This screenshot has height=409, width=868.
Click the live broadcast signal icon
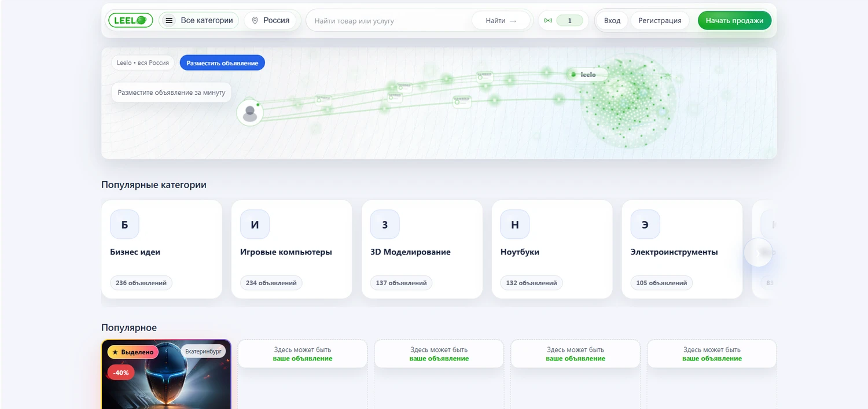pos(548,20)
